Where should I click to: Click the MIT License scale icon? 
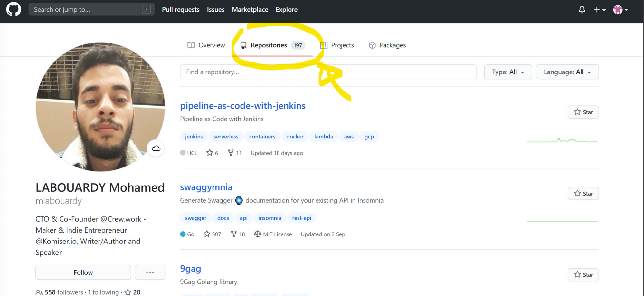257,234
